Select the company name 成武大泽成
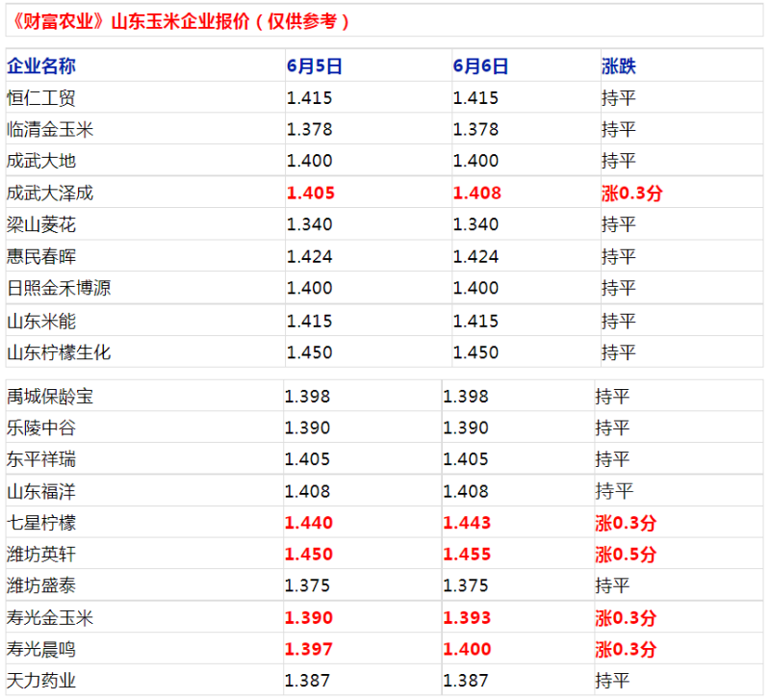770x700 pixels. [50, 193]
